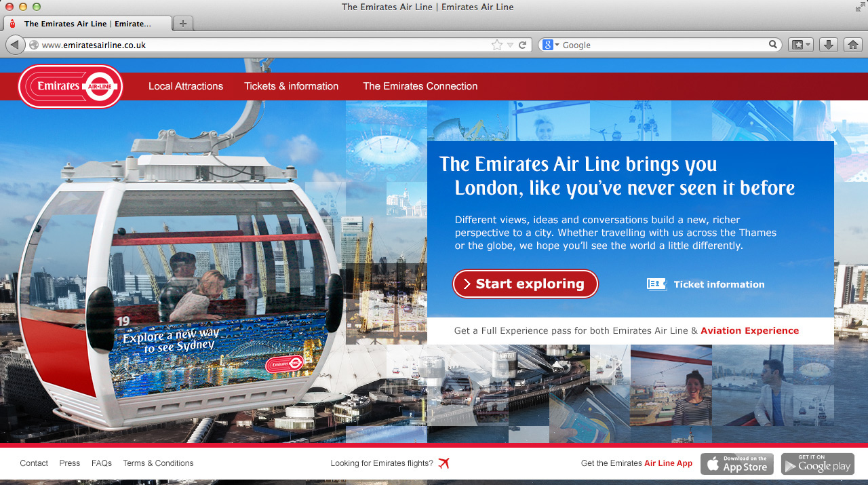This screenshot has width=868, height=485.
Task: Open the Contact footer link
Action: coord(34,463)
